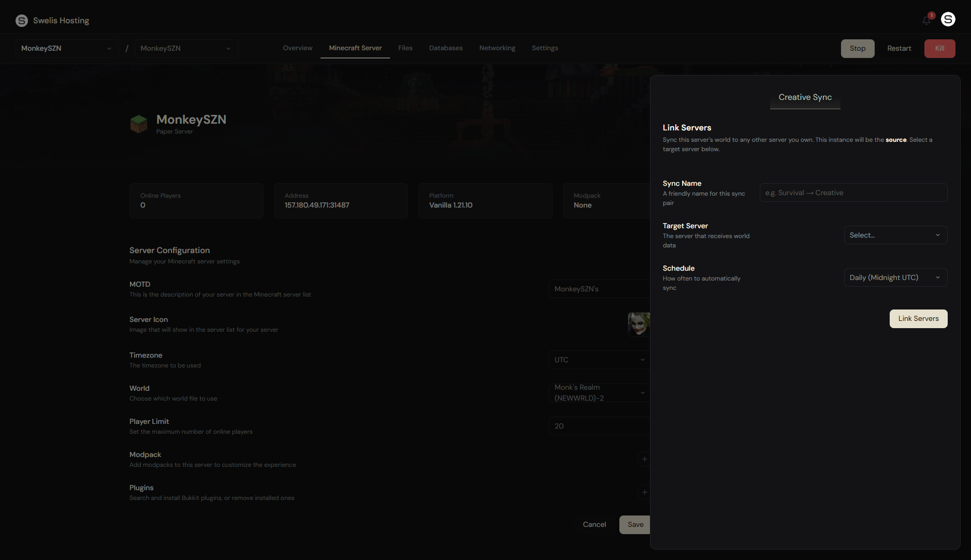This screenshot has height=560, width=971.
Task: Kill the server with the red button
Action: [x=939, y=48]
